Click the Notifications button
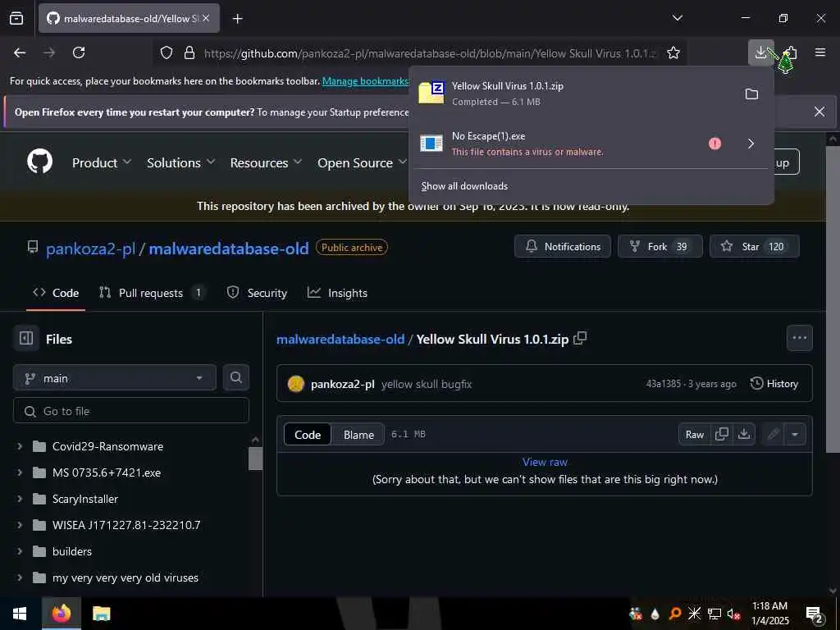The image size is (840, 630). click(x=563, y=246)
